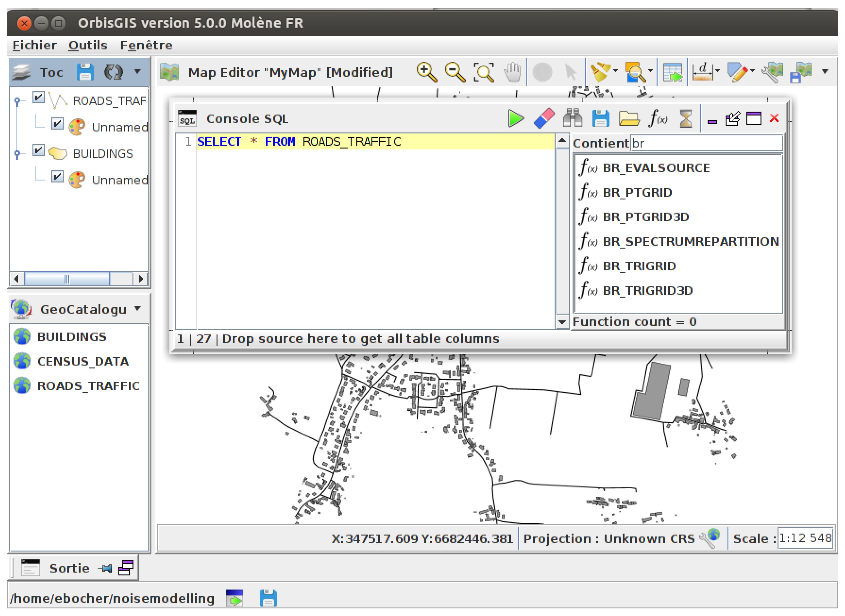Click the Toc layers panel icon

point(21,72)
